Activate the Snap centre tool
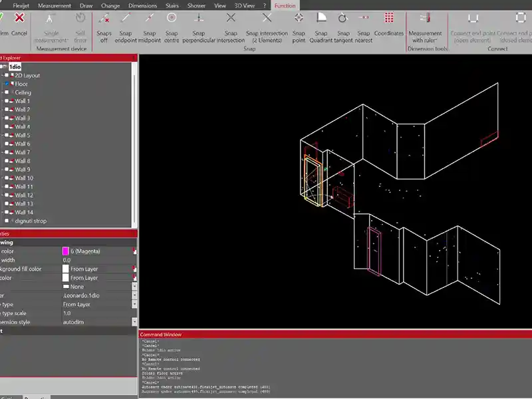Screen dimensions: 532x399 (x=172, y=19)
